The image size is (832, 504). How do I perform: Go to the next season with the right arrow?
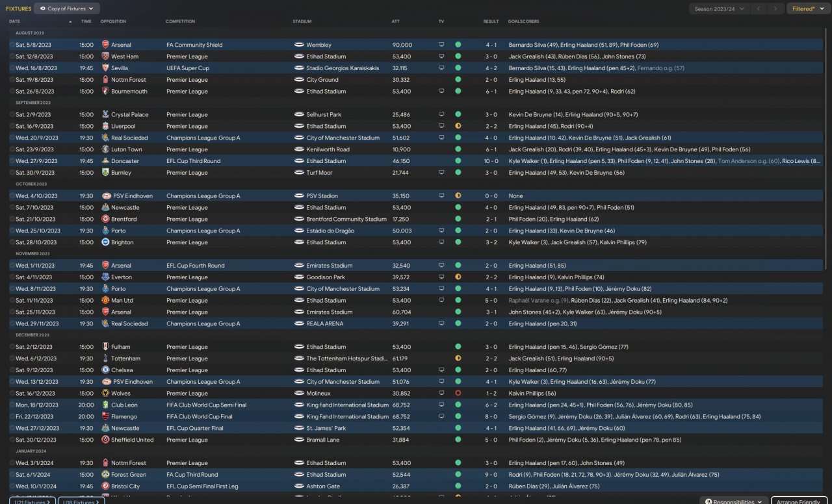[x=775, y=9]
